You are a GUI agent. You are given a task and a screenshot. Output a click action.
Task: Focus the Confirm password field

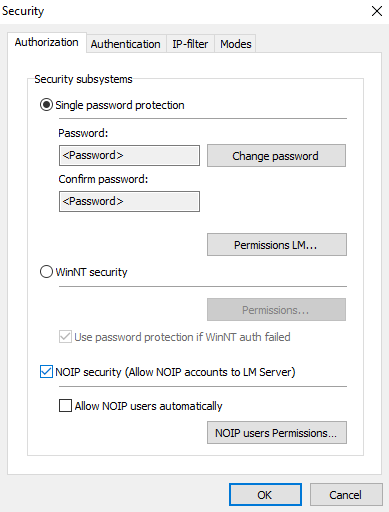[x=129, y=201]
